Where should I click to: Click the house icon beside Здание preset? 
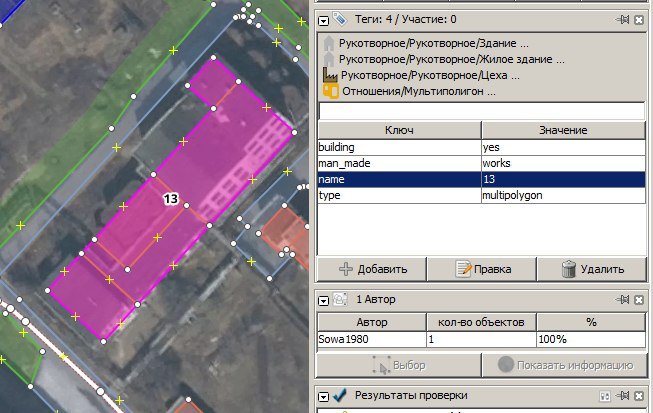tap(329, 43)
